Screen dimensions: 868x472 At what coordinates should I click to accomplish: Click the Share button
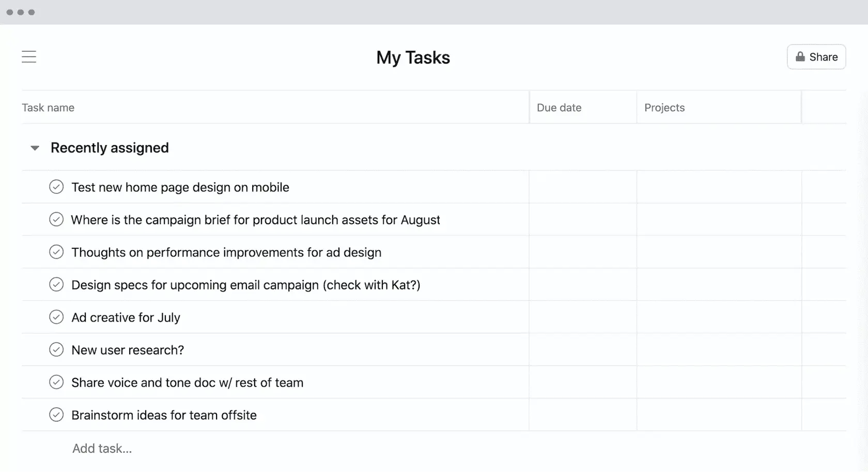pos(816,57)
